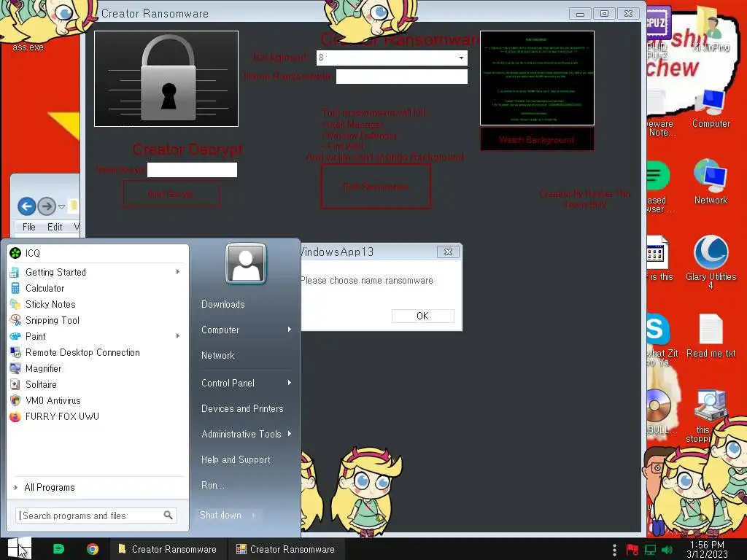Open the Computer desktop icon
Image resolution: width=747 pixels, height=560 pixels.
tap(711, 109)
